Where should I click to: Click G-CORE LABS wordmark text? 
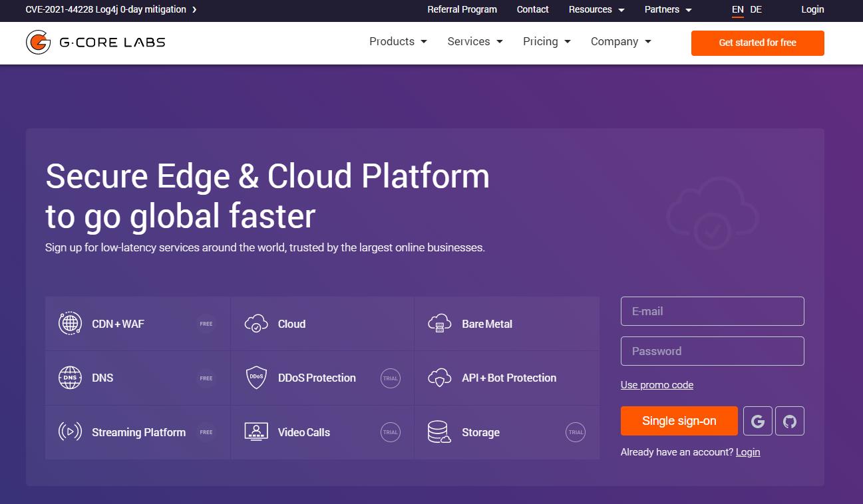(112, 43)
